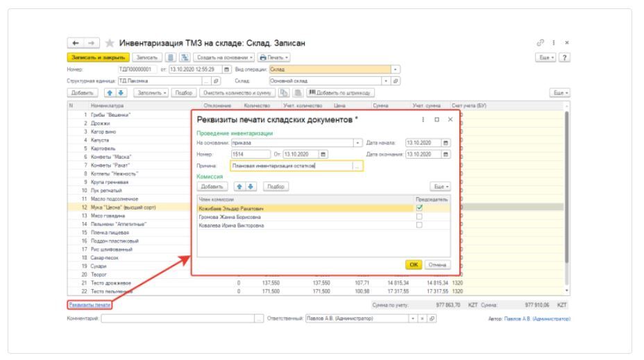
Task: Go back with the left arrow button
Action: tap(76, 43)
